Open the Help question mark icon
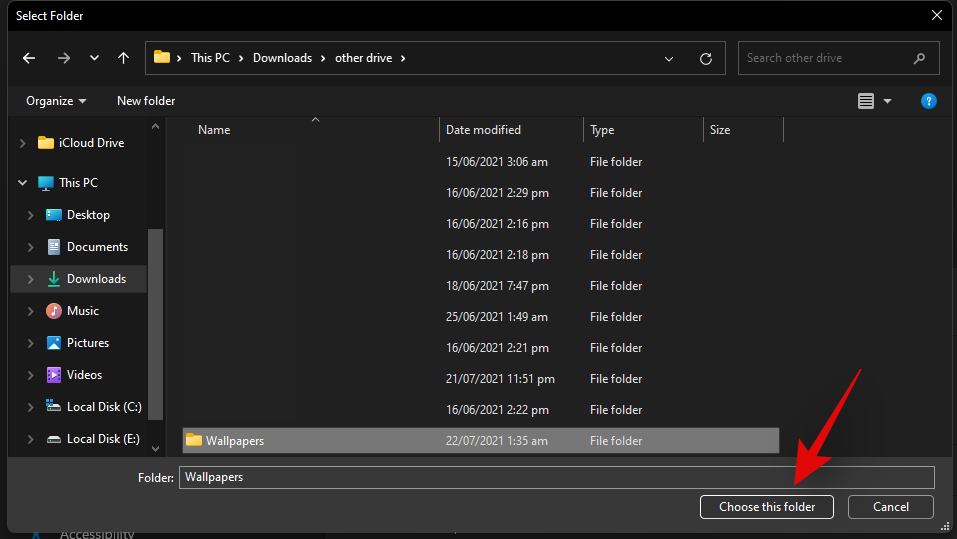This screenshot has height=539, width=957. pyautogui.click(x=928, y=101)
